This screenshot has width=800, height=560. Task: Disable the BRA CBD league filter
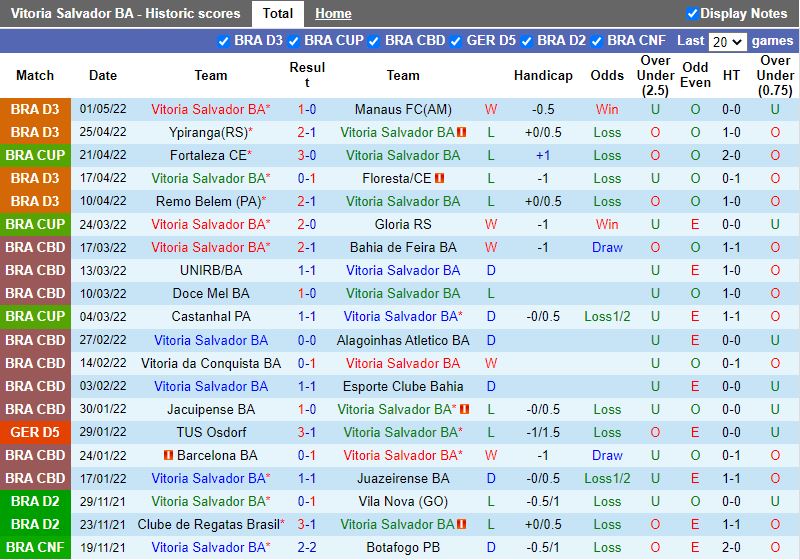pos(374,41)
